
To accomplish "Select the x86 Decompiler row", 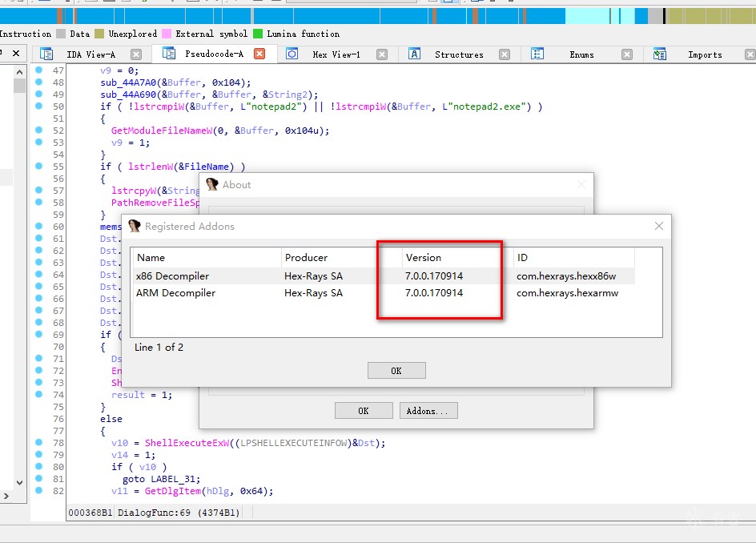I will tap(384, 276).
